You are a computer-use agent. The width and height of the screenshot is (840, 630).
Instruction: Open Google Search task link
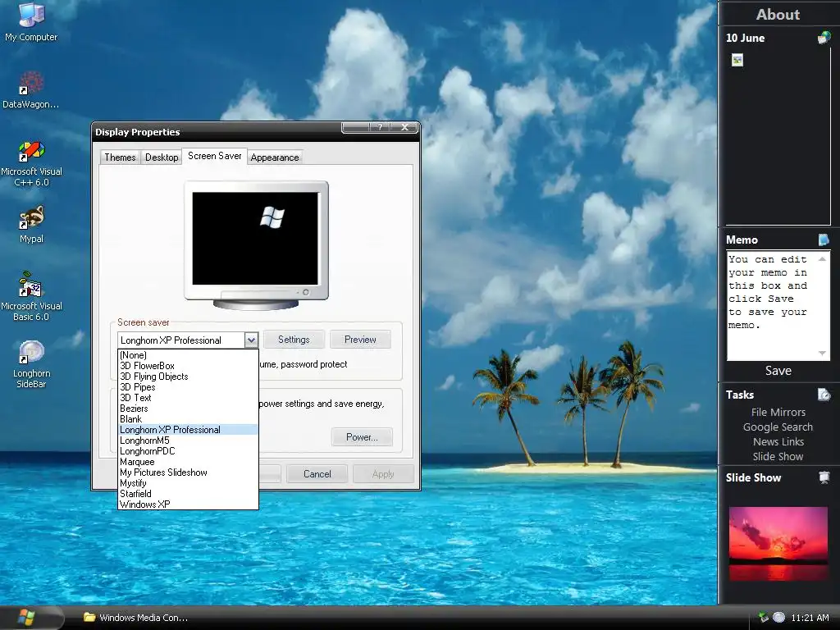[x=778, y=427]
